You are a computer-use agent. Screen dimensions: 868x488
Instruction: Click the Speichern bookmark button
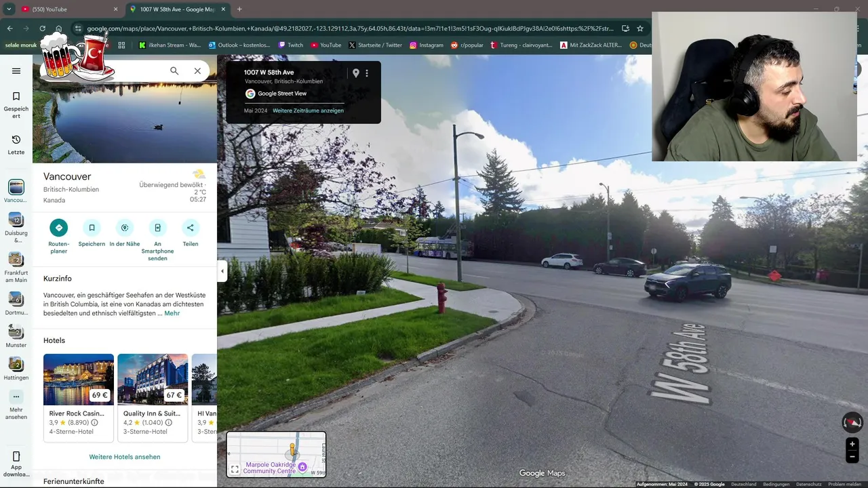tap(92, 228)
